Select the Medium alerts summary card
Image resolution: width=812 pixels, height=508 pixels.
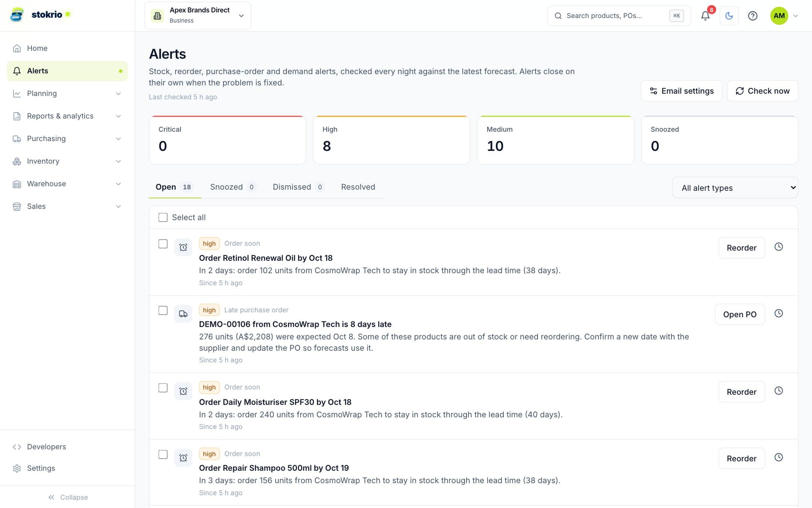click(x=556, y=140)
